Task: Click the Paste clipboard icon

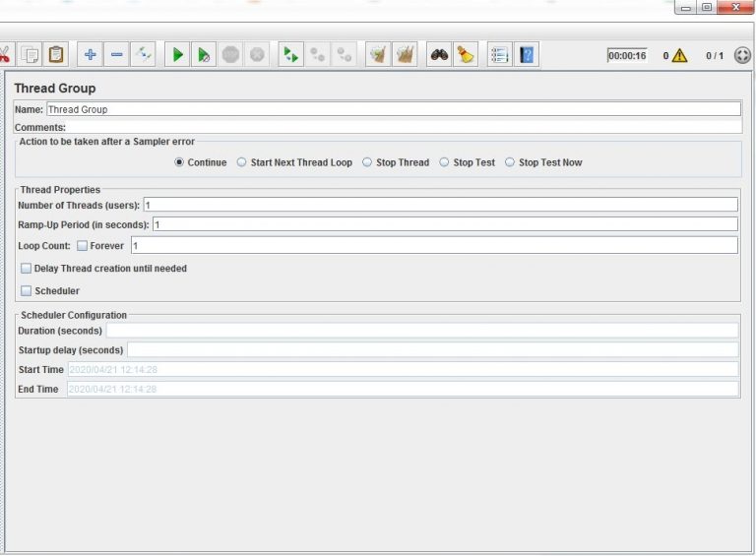Action: [56, 55]
